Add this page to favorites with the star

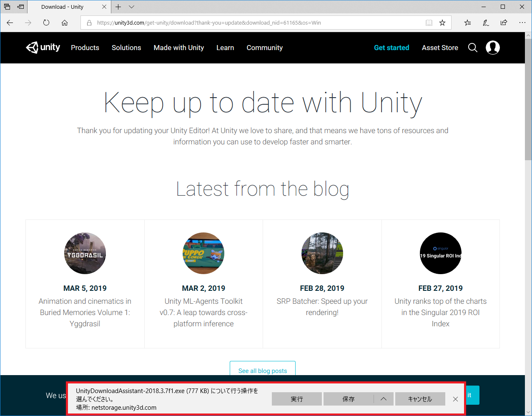(x=442, y=23)
